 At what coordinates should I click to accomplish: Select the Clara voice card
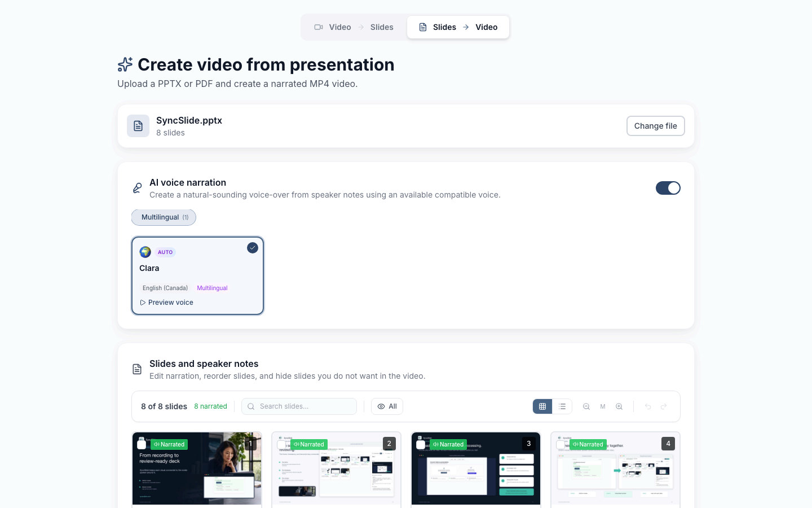(x=197, y=275)
